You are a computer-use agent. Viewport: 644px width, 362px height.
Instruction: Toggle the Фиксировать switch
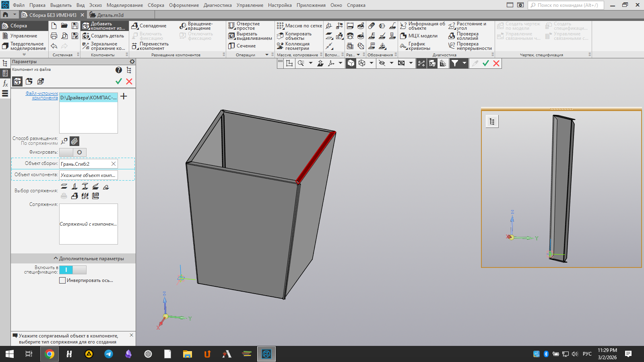click(x=73, y=152)
